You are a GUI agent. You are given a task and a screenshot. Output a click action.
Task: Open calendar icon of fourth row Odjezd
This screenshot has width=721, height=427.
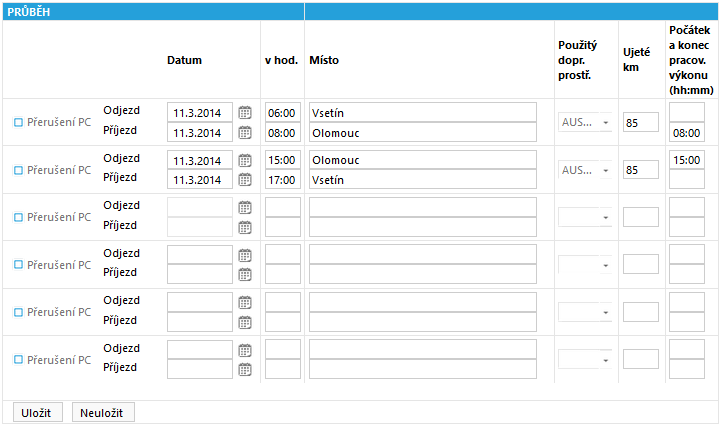click(245, 256)
